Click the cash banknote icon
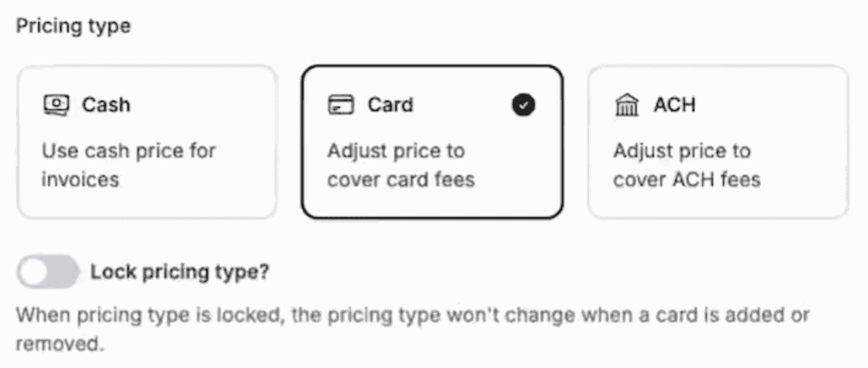 [x=56, y=105]
